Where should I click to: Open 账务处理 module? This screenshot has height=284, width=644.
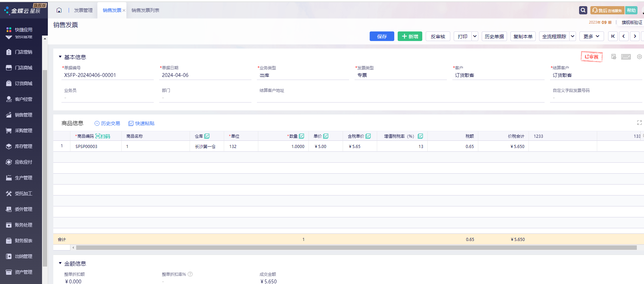(x=19, y=225)
